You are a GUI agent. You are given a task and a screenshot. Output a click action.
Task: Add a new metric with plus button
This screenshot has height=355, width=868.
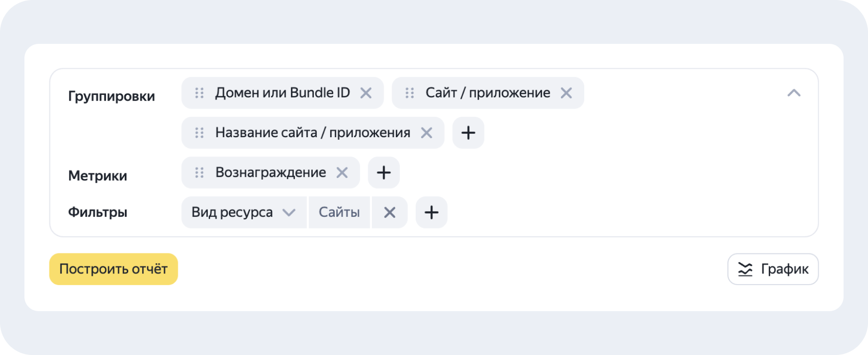click(x=384, y=172)
